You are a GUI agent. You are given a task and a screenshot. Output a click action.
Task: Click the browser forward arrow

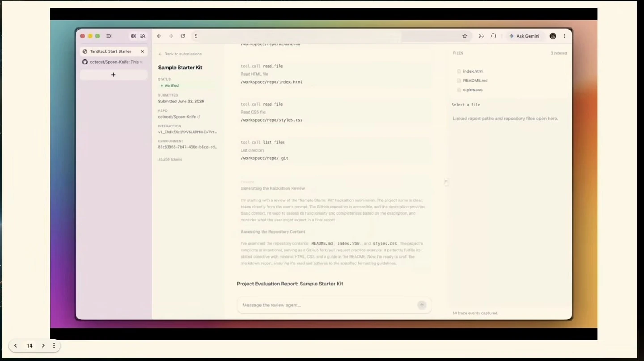(x=171, y=36)
